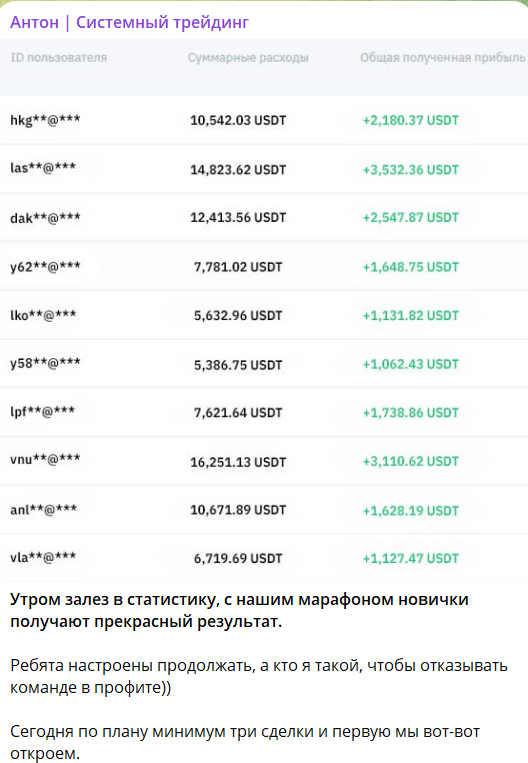Click the paragraph starting with Ребята настроены
This screenshot has height=763, width=528.
pos(259,676)
